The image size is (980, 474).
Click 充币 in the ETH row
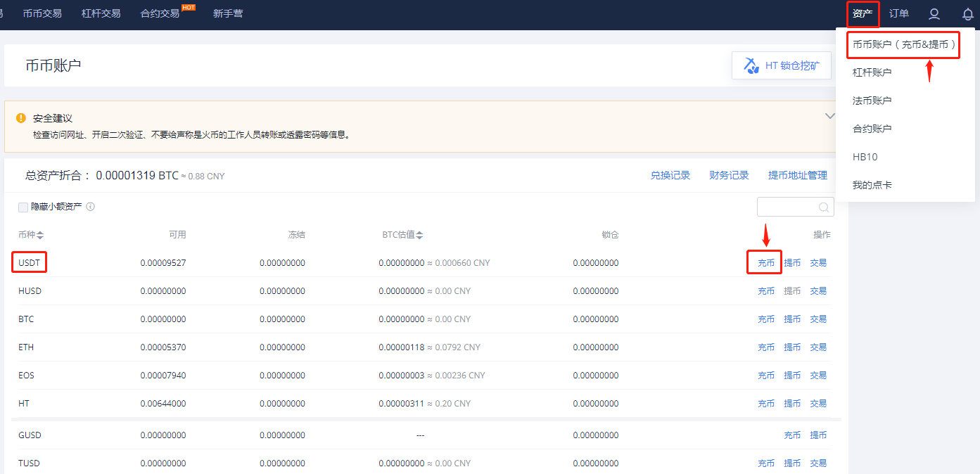pos(766,347)
